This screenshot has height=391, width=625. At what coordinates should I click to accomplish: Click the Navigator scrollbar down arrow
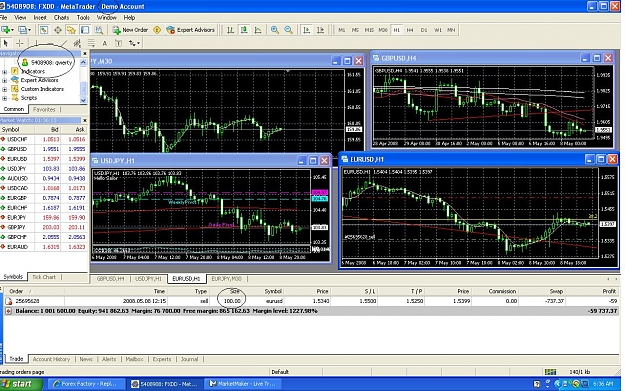tap(83, 100)
